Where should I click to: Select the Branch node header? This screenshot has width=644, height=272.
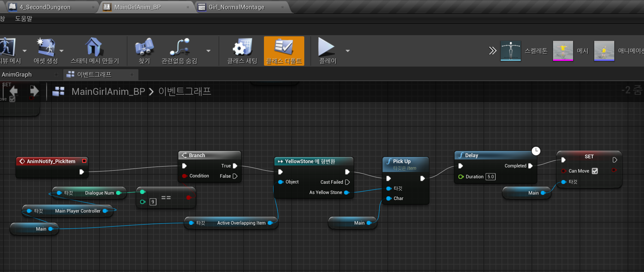(x=210, y=155)
